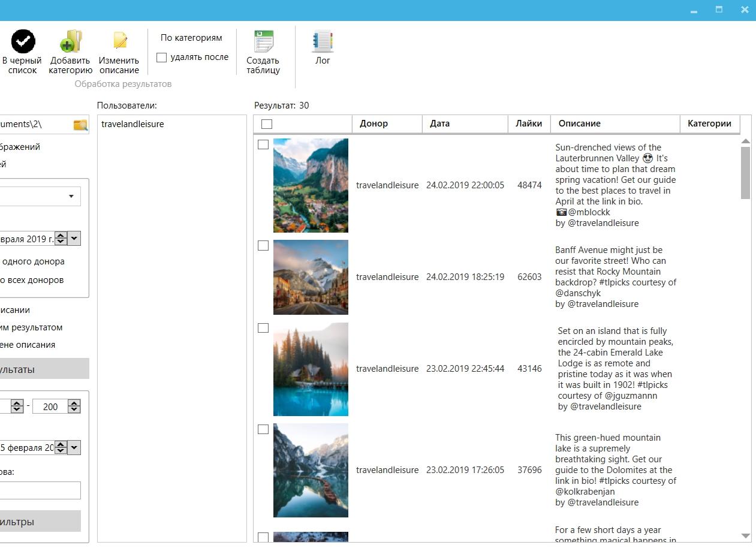The width and height of the screenshot is (756, 548).
Task: Check the row dated 24.02.2019 18:25:19
Action: [x=263, y=245]
